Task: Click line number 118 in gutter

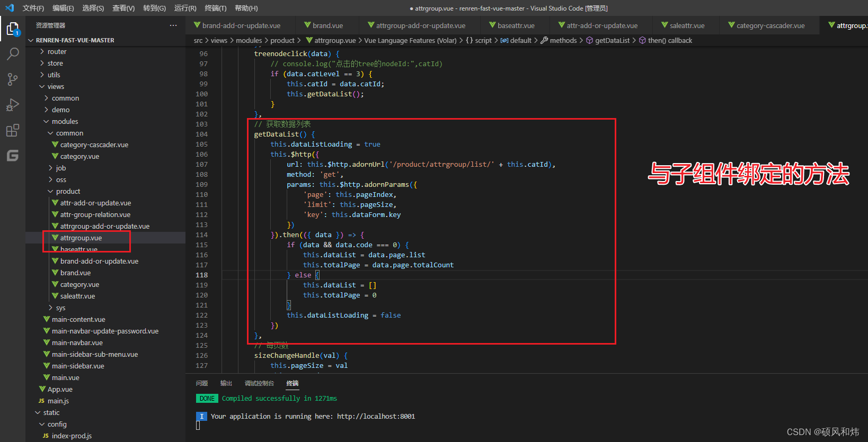Action: point(201,275)
